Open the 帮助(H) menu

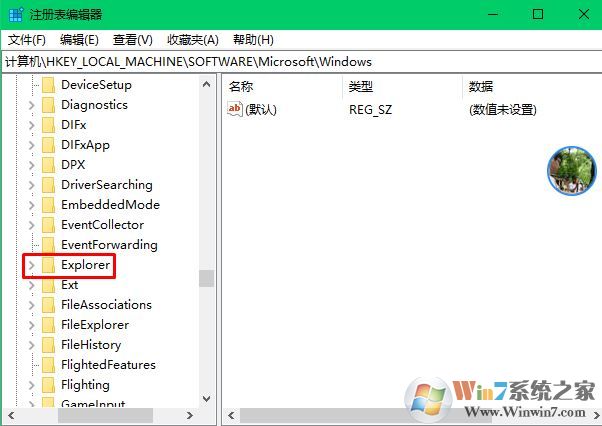[253, 40]
